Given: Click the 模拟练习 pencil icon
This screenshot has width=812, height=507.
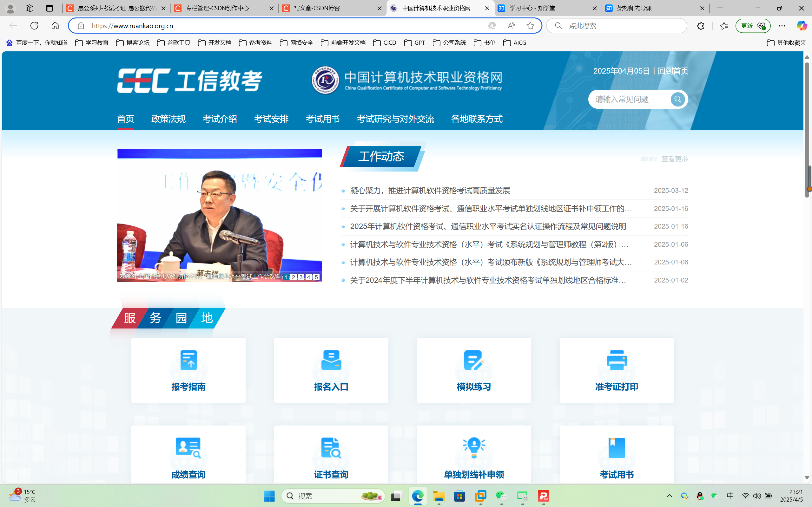Looking at the screenshot, I should click(x=473, y=360).
